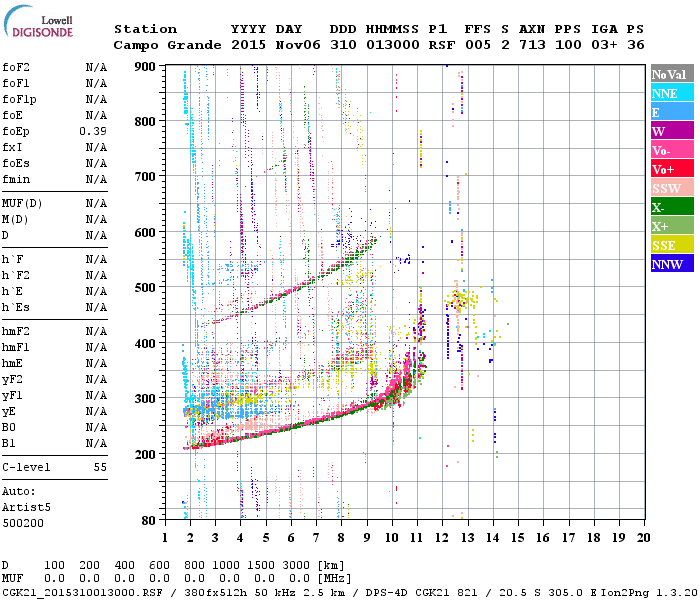
Task: Select the E blue legend swatch
Action: [672, 112]
